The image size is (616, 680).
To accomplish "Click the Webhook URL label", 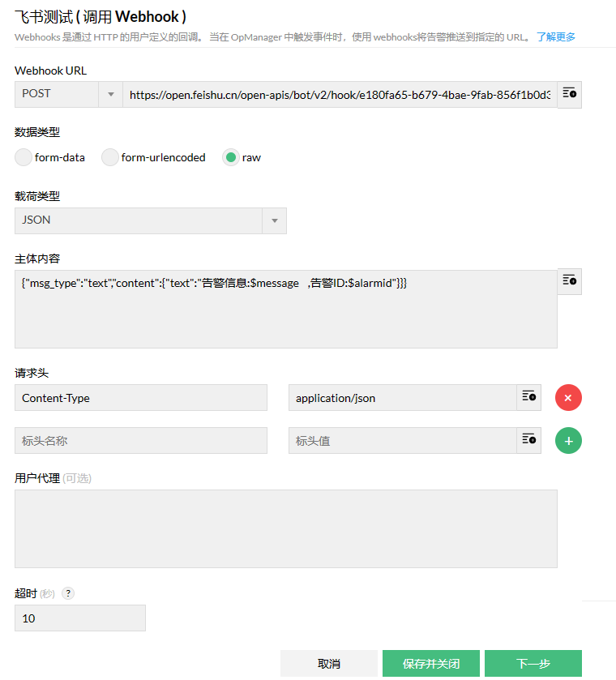I will click(x=51, y=71).
